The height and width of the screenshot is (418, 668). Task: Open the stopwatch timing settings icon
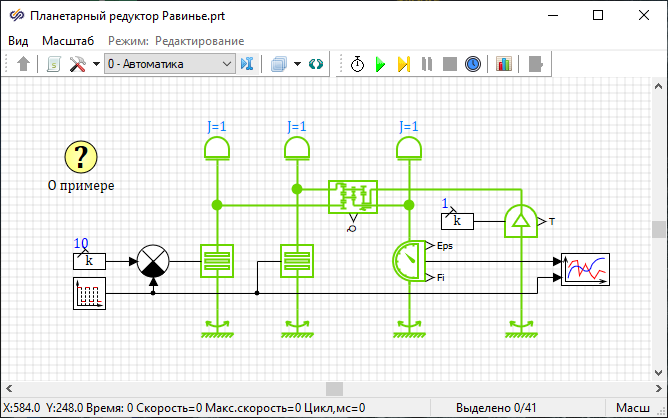pyautogui.click(x=357, y=64)
